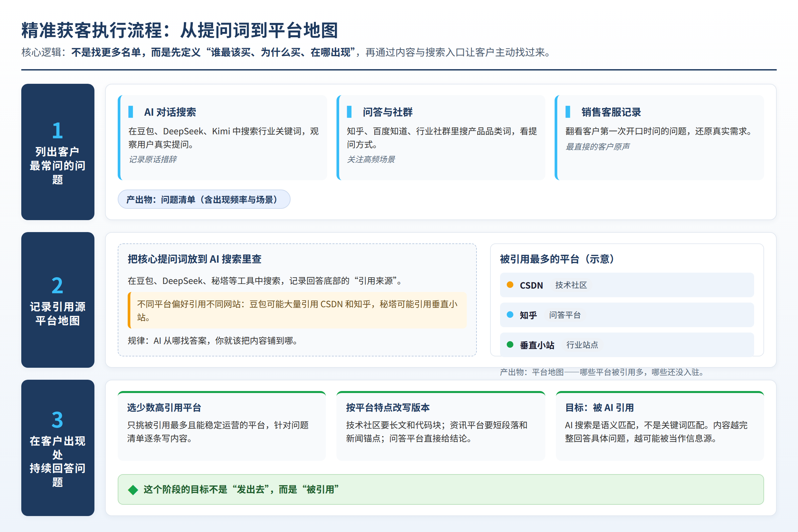Click the blue bar marker beside 问答与社群
798x532 pixels.
tap(349, 112)
